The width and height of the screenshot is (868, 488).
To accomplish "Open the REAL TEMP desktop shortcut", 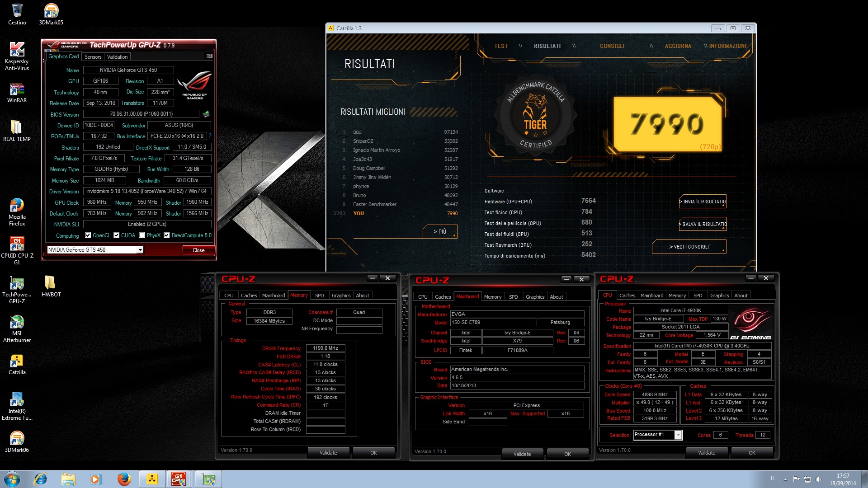I will pyautogui.click(x=17, y=131).
